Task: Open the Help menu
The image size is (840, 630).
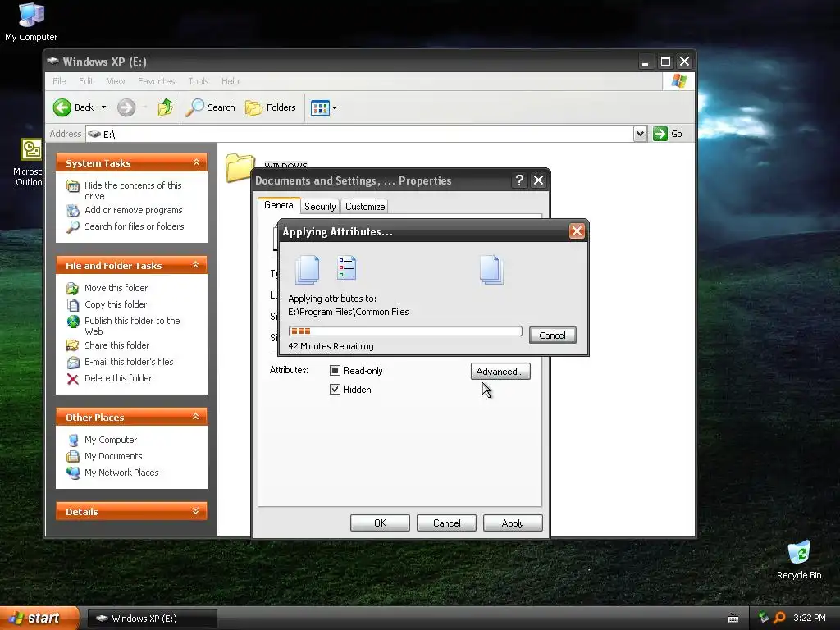Action: coord(230,81)
